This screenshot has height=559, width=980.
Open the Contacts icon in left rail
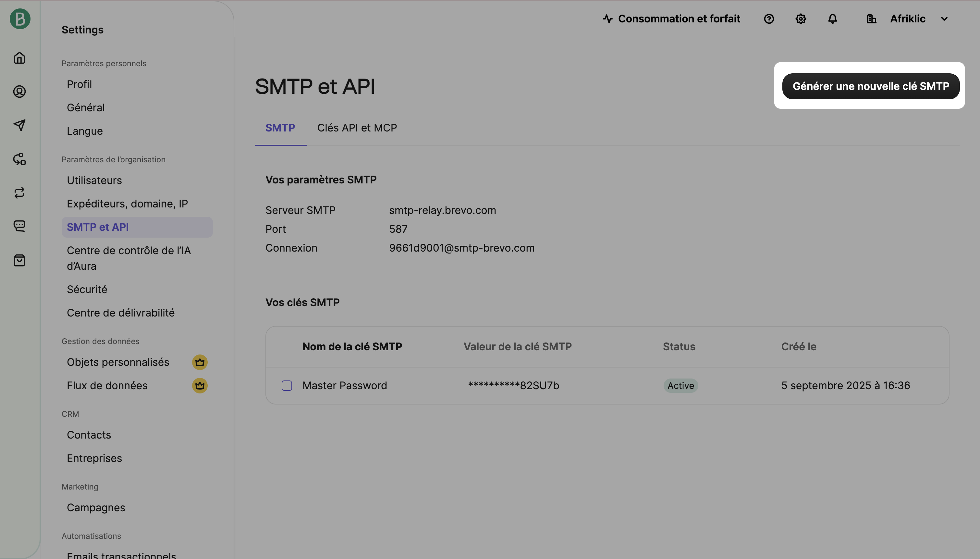click(x=19, y=91)
